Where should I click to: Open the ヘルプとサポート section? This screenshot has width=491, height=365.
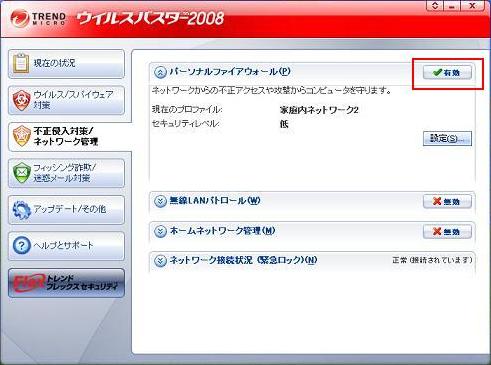tap(66, 246)
